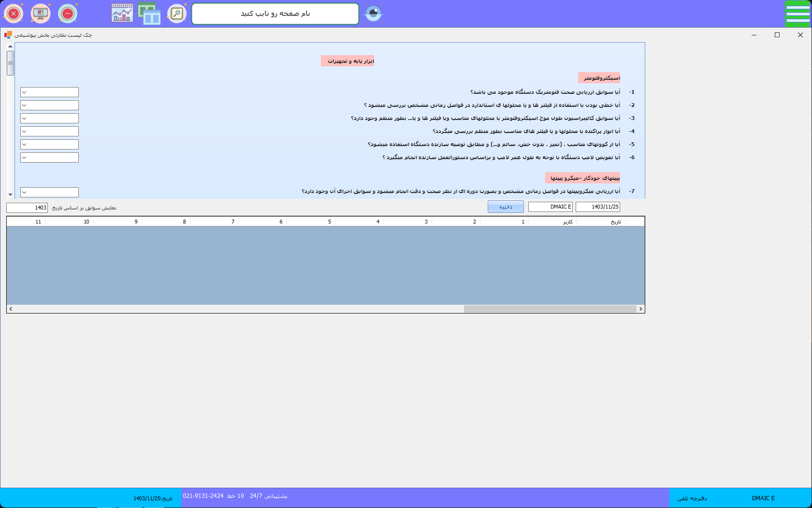Click the year 1403 history filter field
This screenshot has height=508, width=812.
coord(27,208)
